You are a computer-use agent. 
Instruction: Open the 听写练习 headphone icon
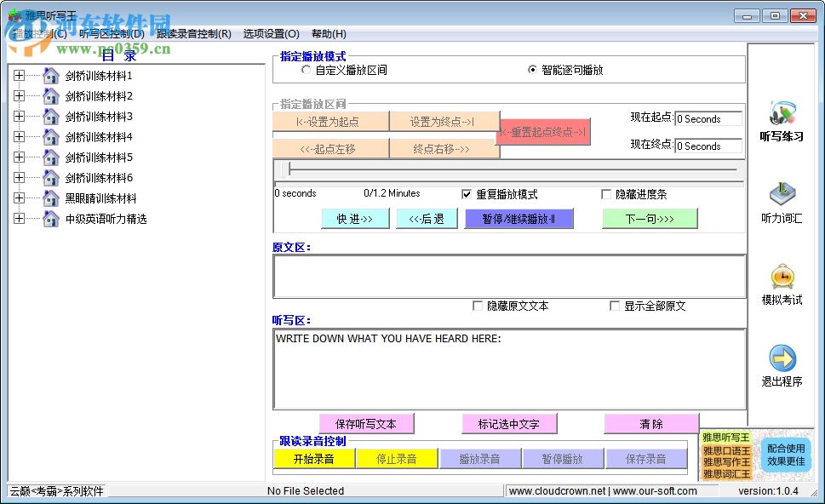pyautogui.click(x=781, y=112)
